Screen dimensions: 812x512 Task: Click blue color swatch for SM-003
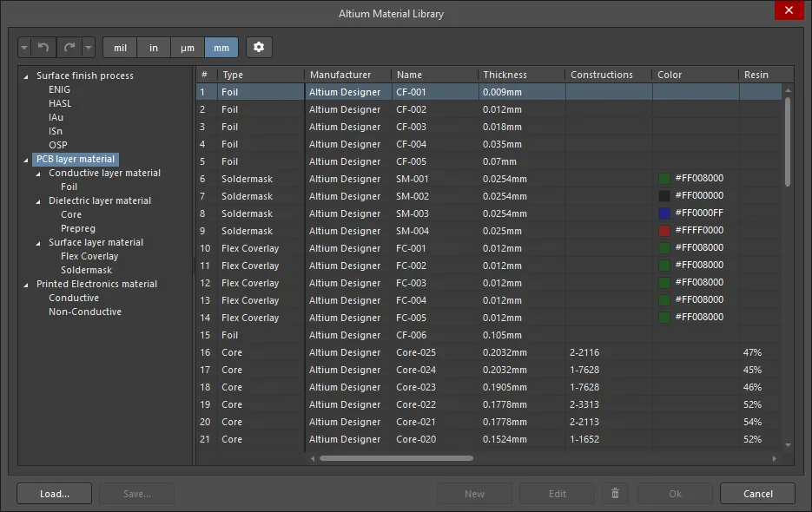(664, 213)
